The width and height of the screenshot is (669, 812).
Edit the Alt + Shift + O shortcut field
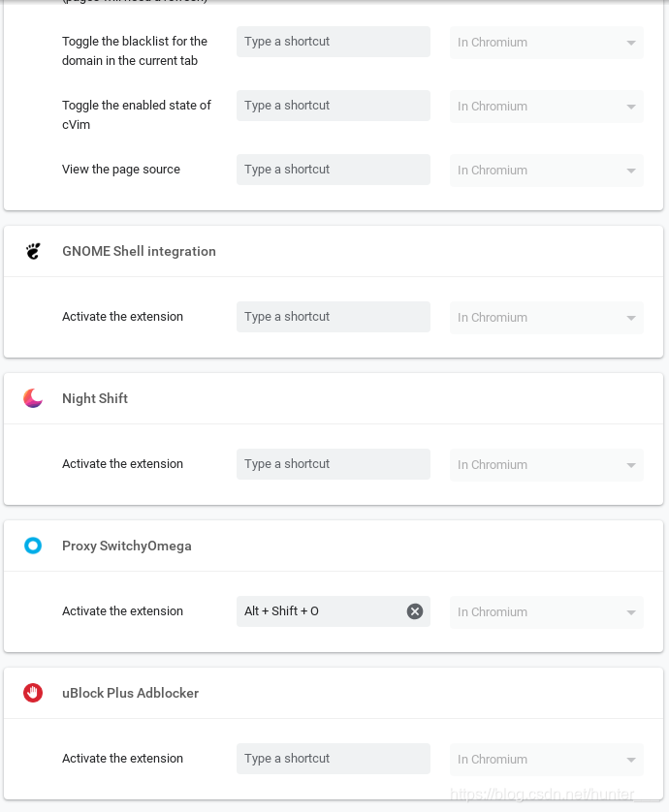coord(321,611)
